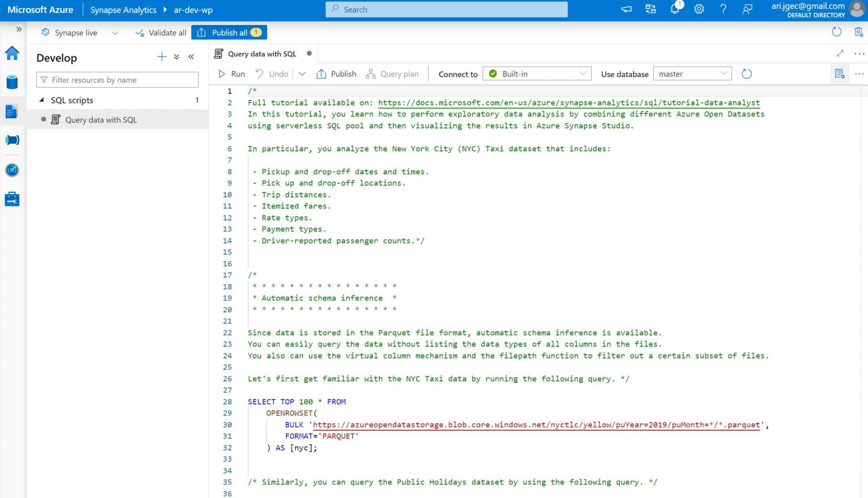Click the Run button to execute the script
The height and width of the screenshot is (498, 868).
click(231, 73)
